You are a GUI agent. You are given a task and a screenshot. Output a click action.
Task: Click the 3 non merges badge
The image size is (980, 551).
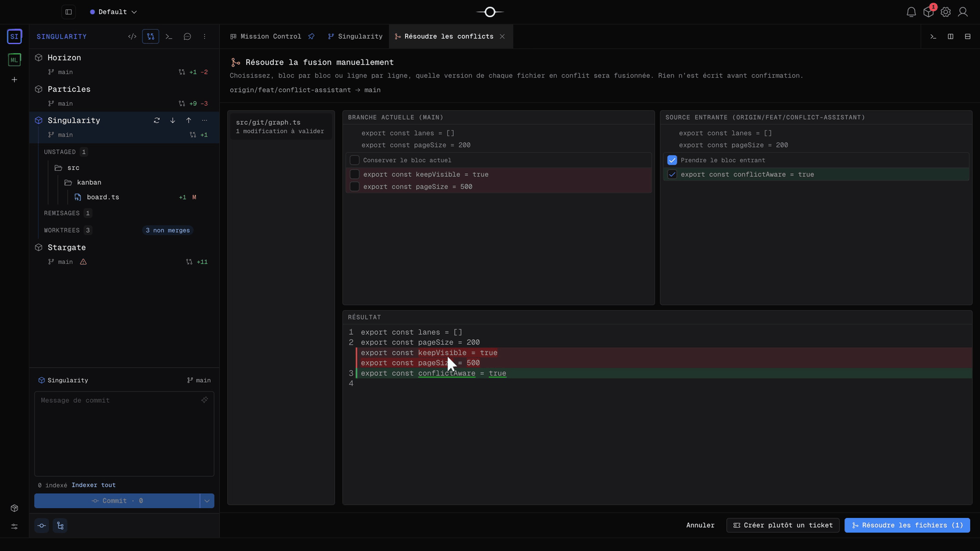168,230
